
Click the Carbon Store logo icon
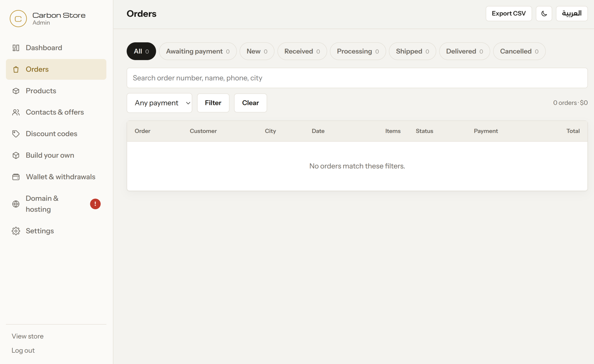[x=18, y=19]
